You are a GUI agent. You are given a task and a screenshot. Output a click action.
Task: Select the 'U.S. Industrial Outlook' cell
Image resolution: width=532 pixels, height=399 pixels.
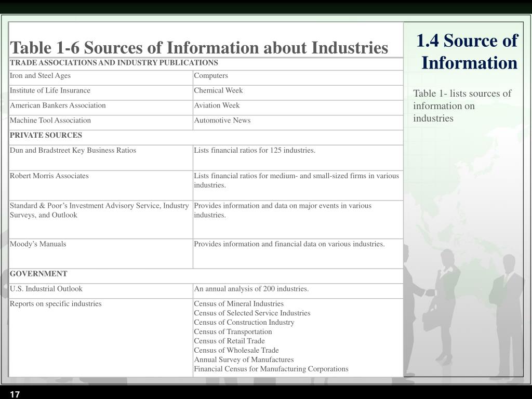point(101,291)
